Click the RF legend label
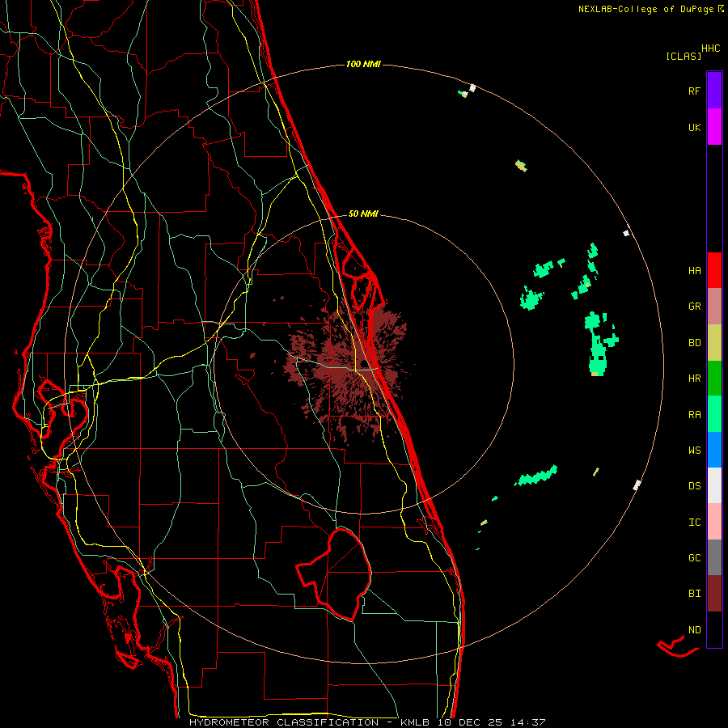 (x=695, y=91)
